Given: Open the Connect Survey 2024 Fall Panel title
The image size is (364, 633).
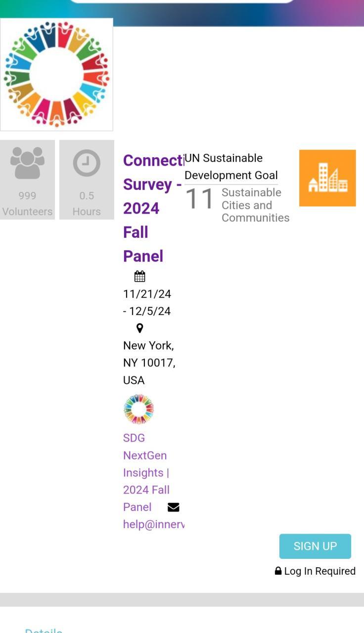Looking at the screenshot, I should pyautogui.click(x=147, y=208).
